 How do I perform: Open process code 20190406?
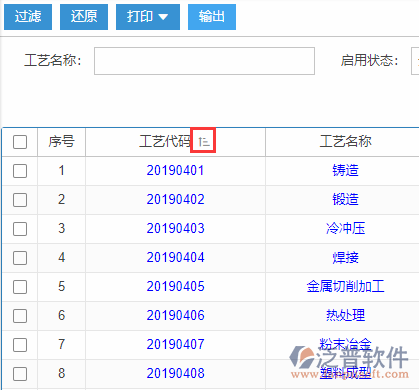[x=175, y=316]
